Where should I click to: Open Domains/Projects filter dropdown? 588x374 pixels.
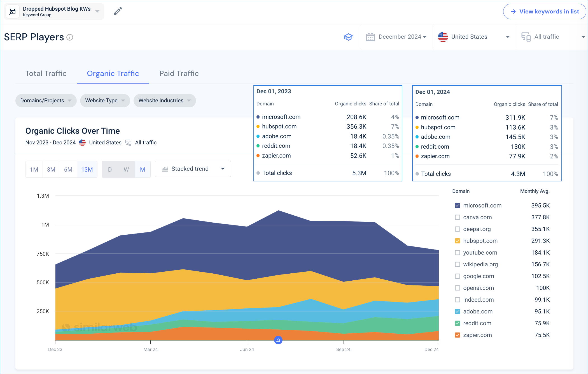pyautogui.click(x=46, y=101)
